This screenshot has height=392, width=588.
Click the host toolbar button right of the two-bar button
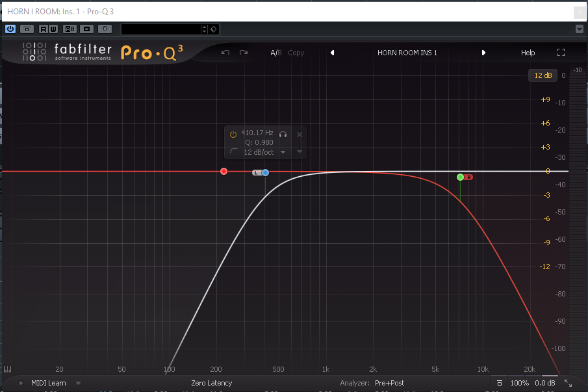click(x=105, y=29)
